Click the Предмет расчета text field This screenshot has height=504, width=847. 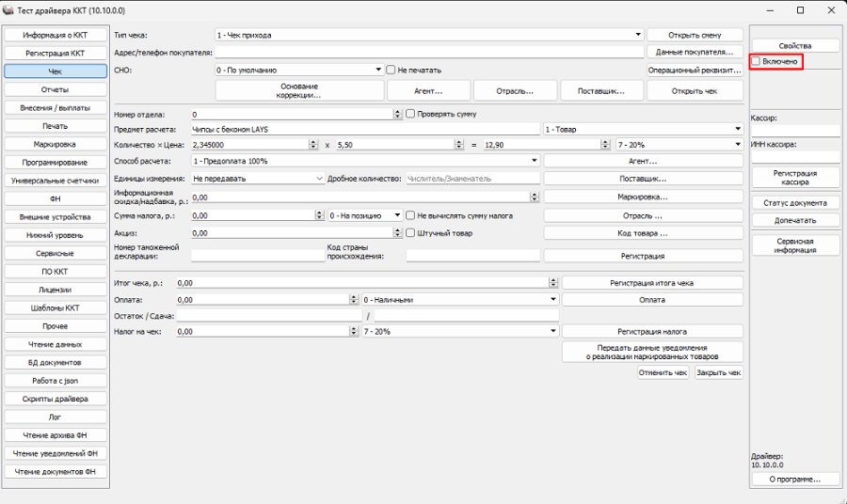click(x=365, y=130)
